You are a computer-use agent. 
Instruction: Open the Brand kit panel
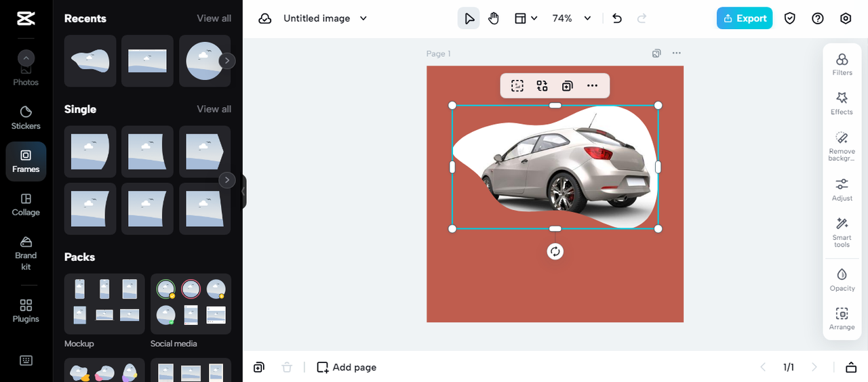click(26, 253)
